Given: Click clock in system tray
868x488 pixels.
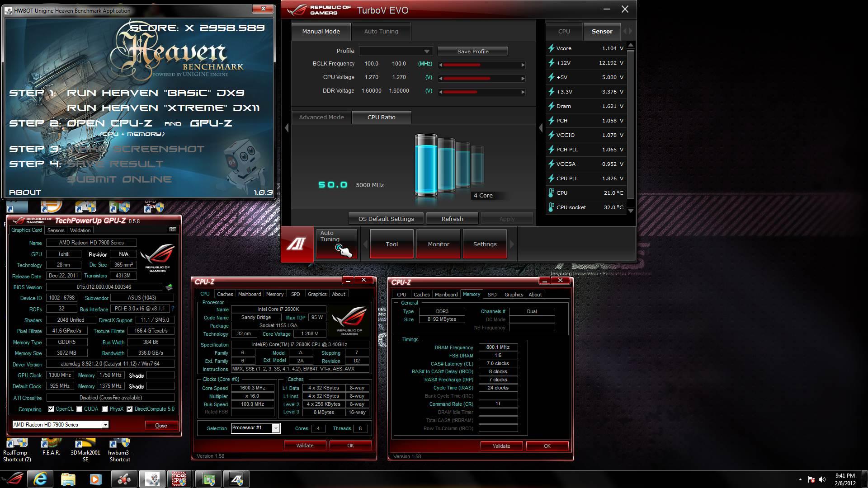Looking at the screenshot, I should click(x=844, y=479).
